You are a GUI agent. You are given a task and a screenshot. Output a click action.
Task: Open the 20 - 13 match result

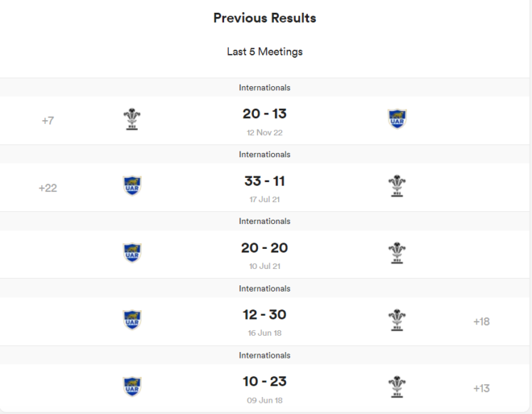265,114
